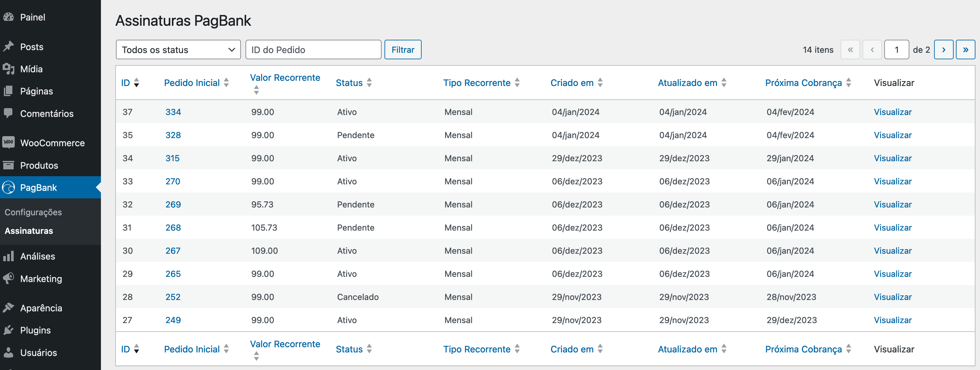980x370 pixels.
Task: Sort by ID using header arrows
Action: click(136, 83)
